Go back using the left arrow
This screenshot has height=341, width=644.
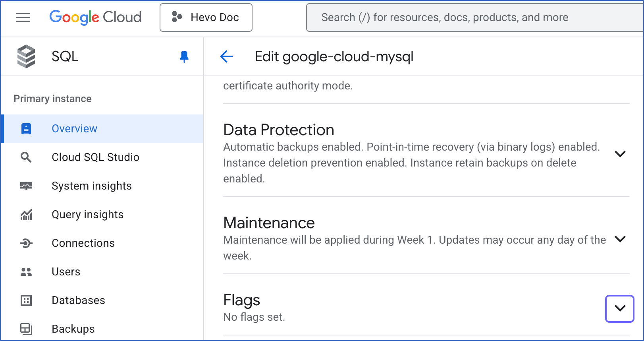coord(226,56)
